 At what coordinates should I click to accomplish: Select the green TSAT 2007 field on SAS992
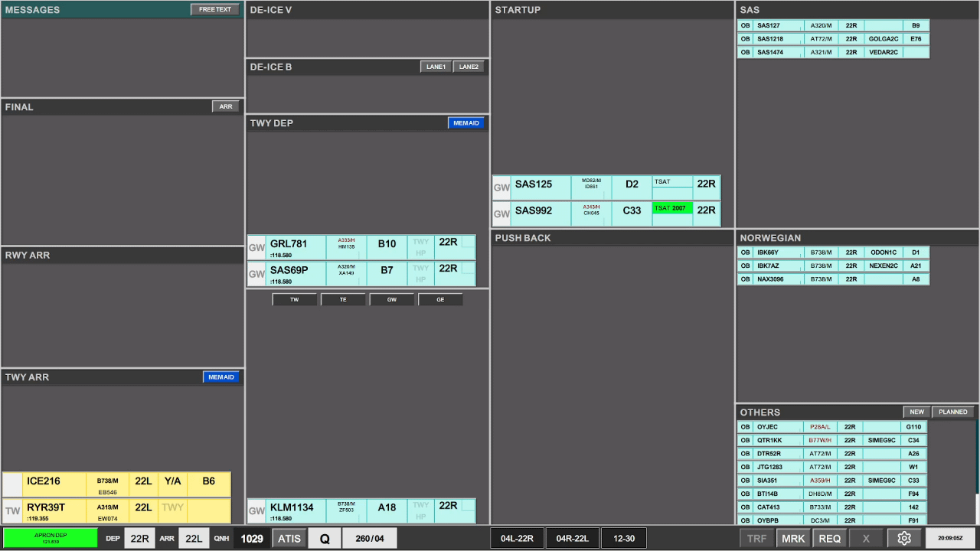(672, 207)
